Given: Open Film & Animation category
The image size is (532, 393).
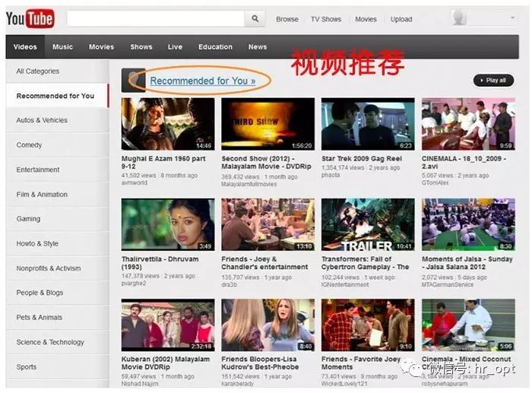Looking at the screenshot, I should click(57, 195).
